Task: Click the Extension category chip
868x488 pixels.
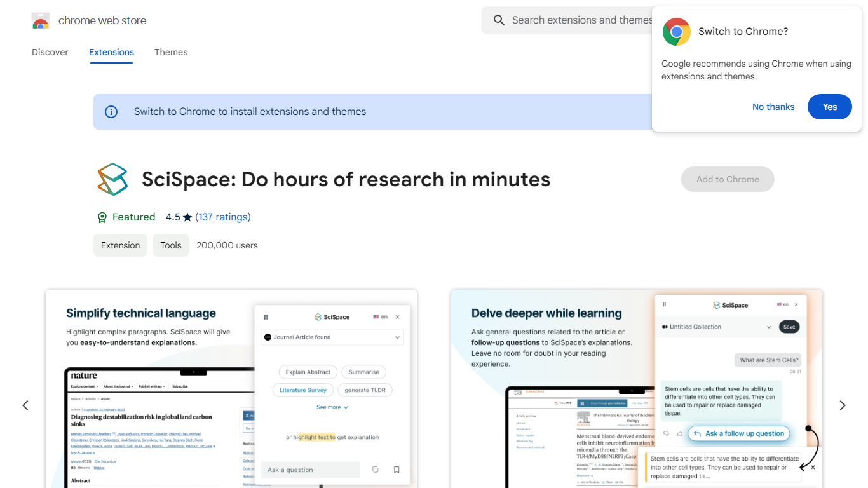Action: (x=120, y=245)
